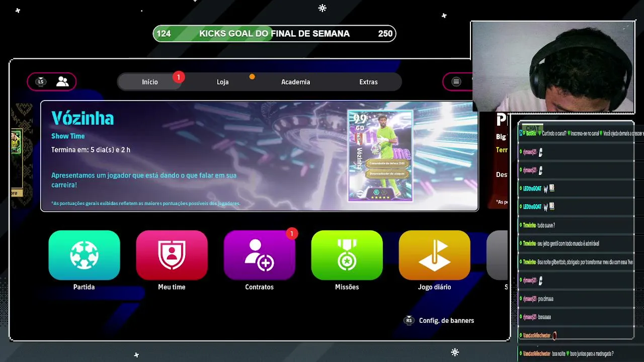The image size is (644, 362).
Task: Click Trovinho's 'Boa noite gilberttob' chat message
Action: [575, 262]
